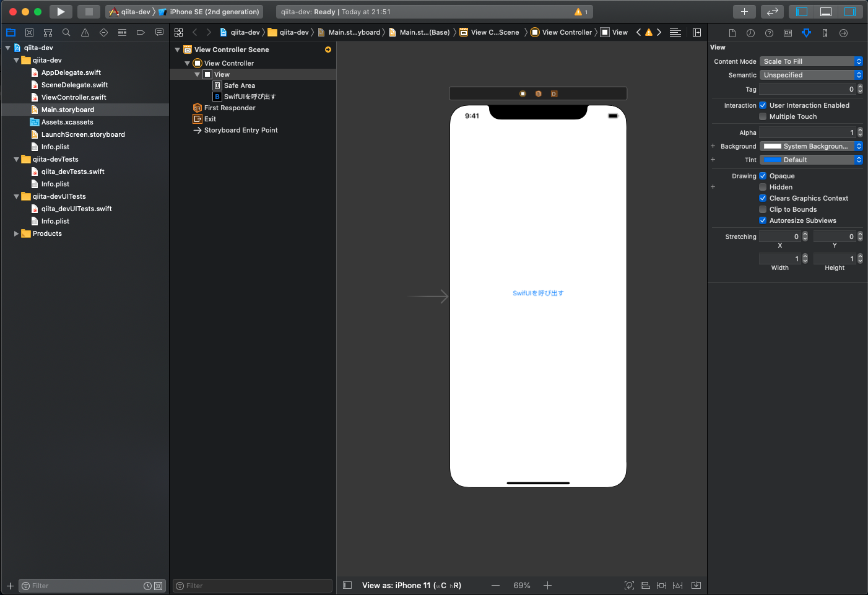Open the Source Control navigator tab

tap(29, 32)
